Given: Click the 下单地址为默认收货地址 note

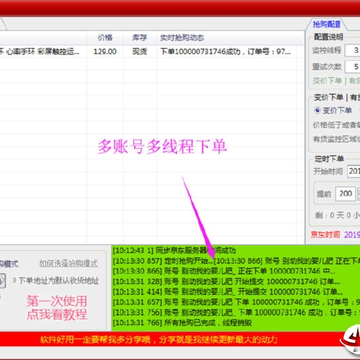Looking at the screenshot, I should pos(59,281).
